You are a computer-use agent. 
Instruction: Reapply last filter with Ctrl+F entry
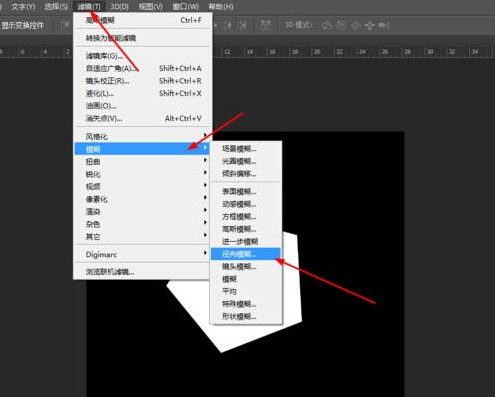(x=143, y=20)
